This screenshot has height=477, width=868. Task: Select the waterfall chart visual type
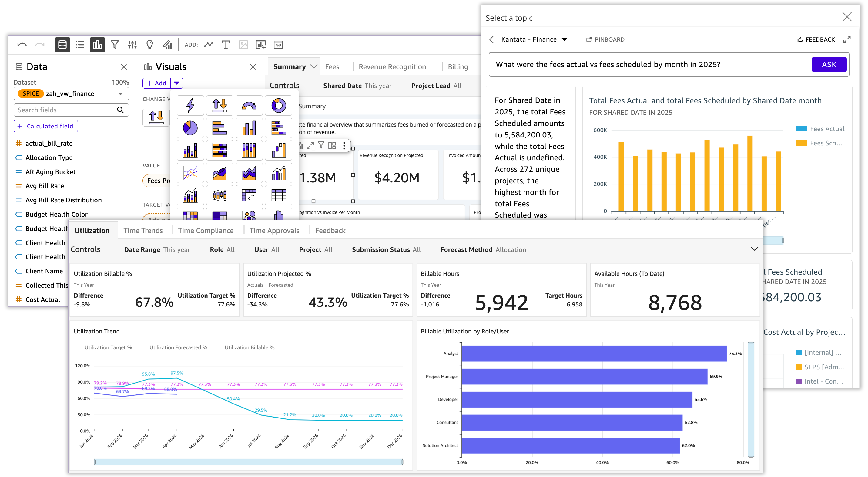tap(279, 151)
